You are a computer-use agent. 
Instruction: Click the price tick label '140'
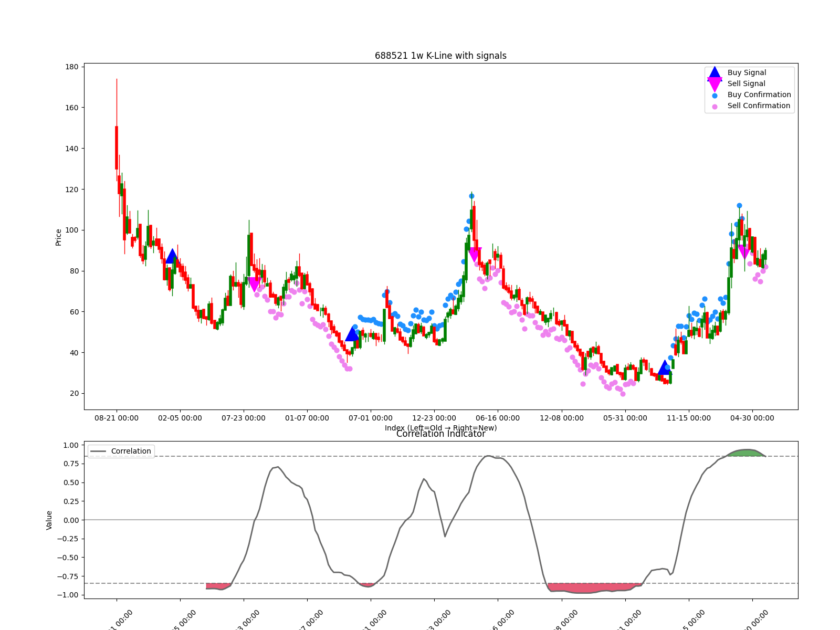72,149
